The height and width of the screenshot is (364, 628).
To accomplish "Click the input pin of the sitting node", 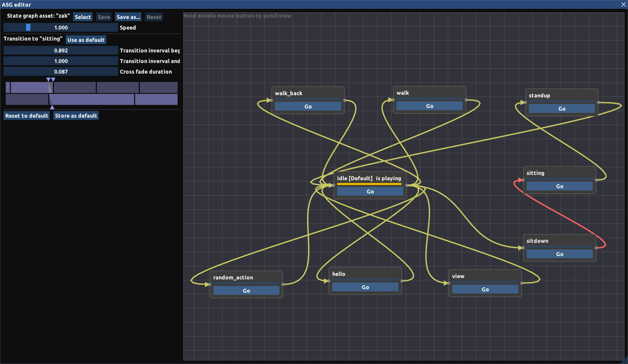I will coord(524,180).
